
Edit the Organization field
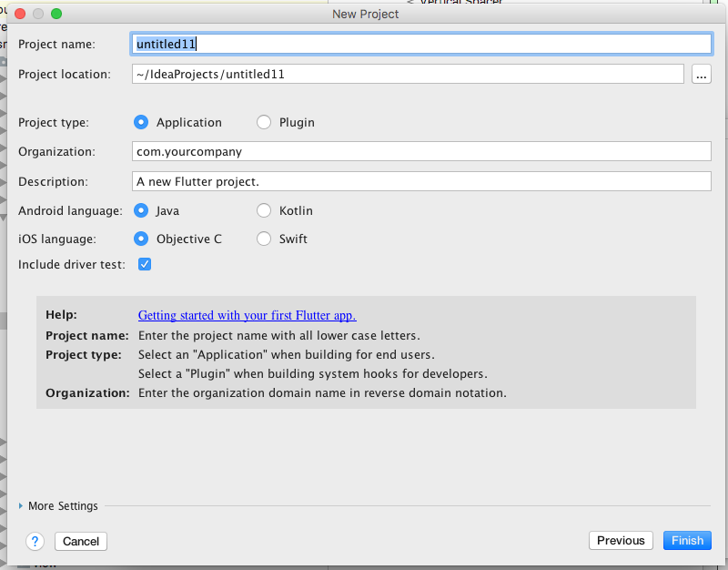click(x=421, y=151)
